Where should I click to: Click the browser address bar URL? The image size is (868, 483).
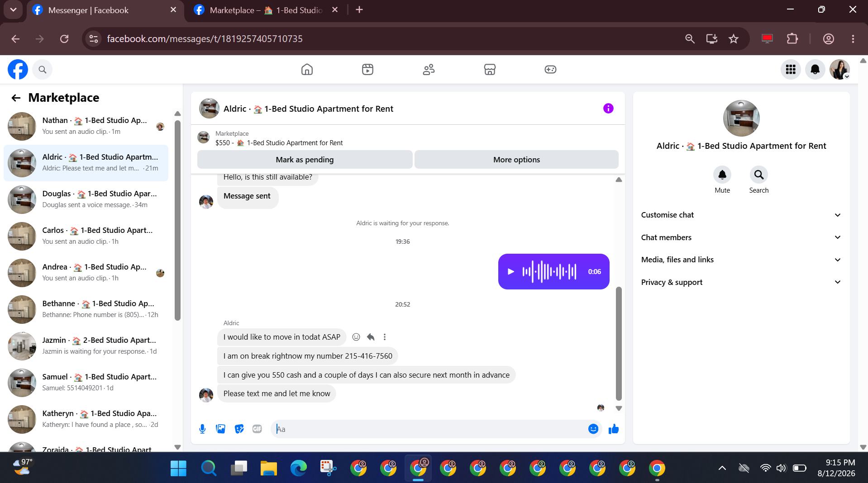[205, 39]
